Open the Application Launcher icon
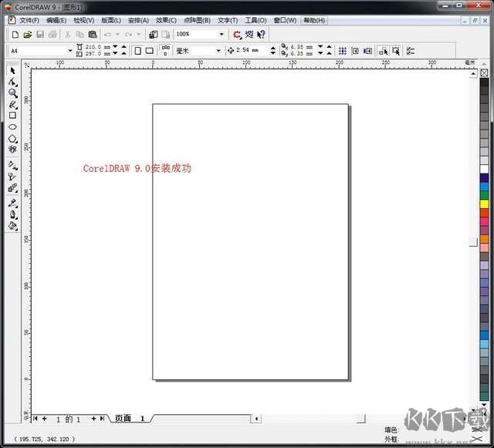 tap(237, 35)
